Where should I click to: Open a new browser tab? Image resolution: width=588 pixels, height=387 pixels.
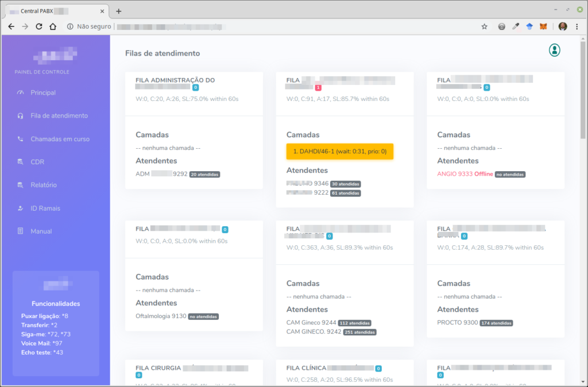pos(119,11)
